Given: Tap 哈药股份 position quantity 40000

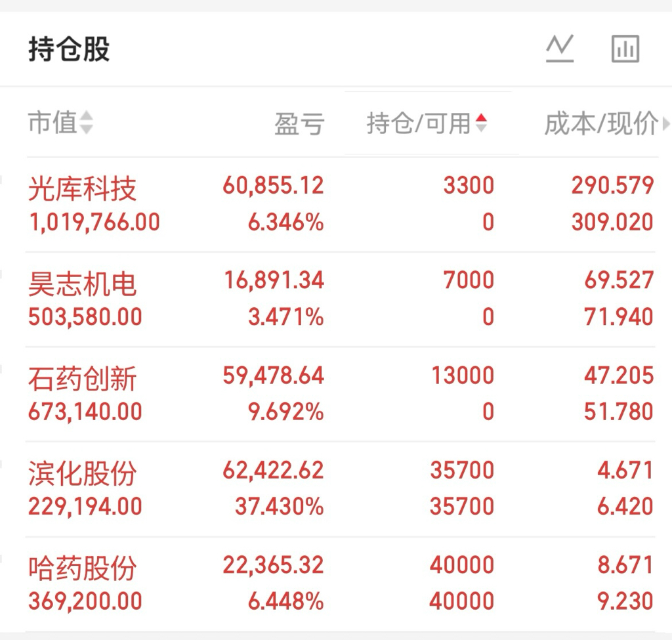Looking at the screenshot, I should tap(462, 565).
